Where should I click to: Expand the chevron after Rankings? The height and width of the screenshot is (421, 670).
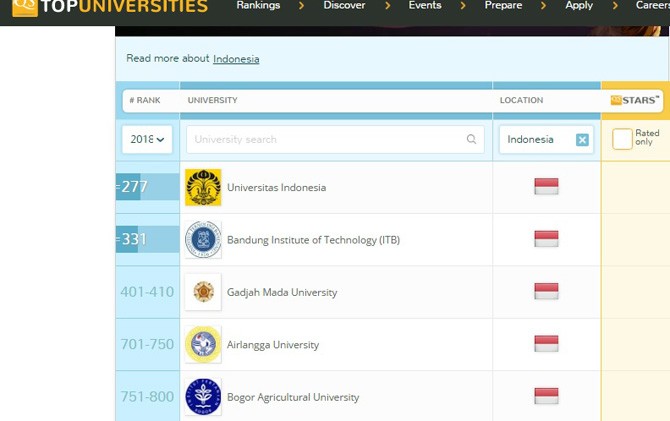302,6
